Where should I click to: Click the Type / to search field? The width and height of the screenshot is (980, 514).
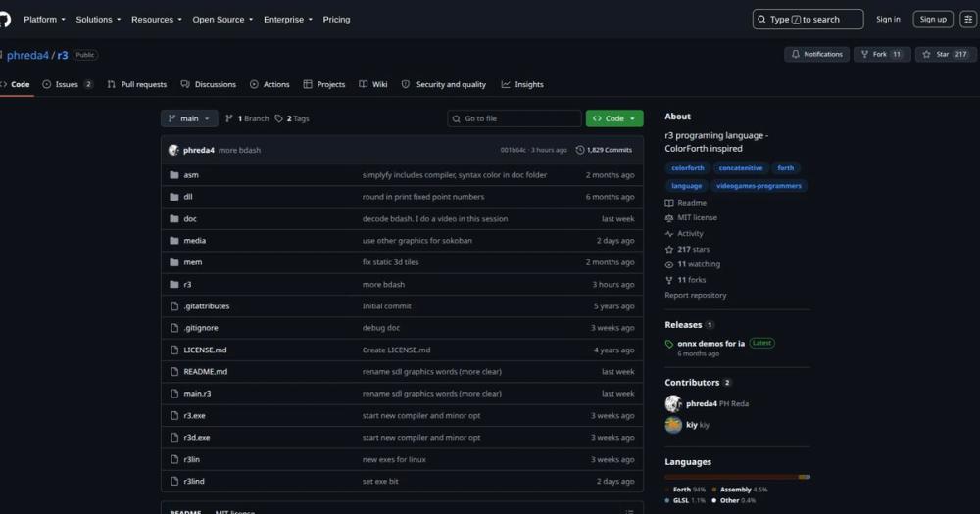(x=808, y=20)
